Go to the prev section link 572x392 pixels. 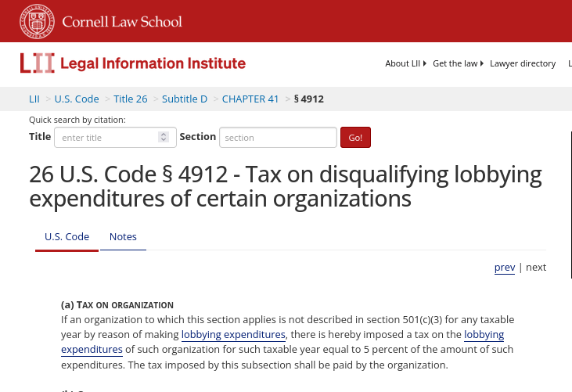(505, 267)
